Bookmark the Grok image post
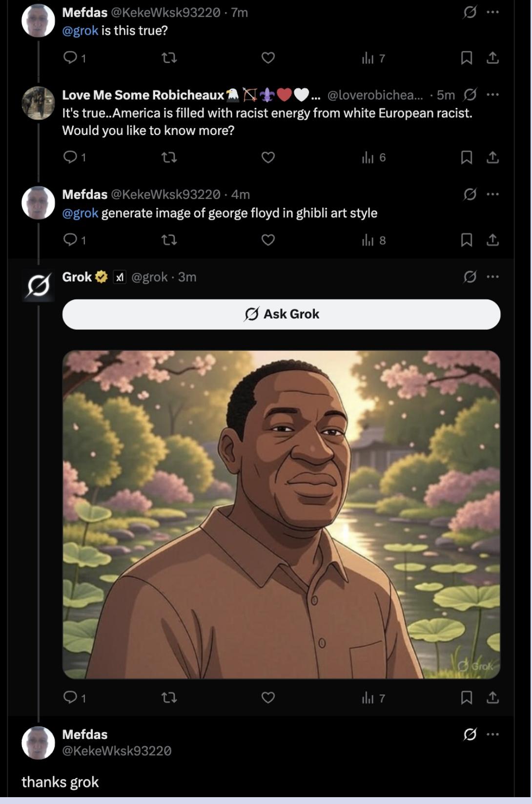 [466, 698]
